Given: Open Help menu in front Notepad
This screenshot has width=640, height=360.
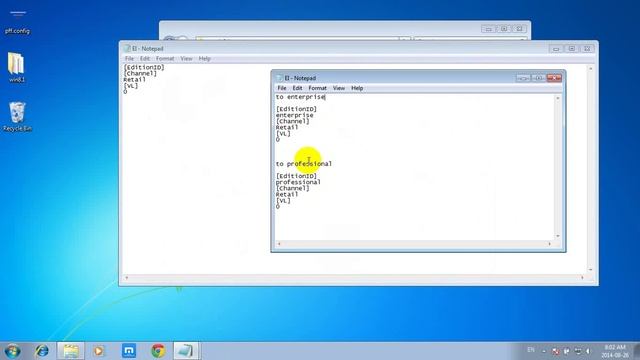Looking at the screenshot, I should coord(357,88).
